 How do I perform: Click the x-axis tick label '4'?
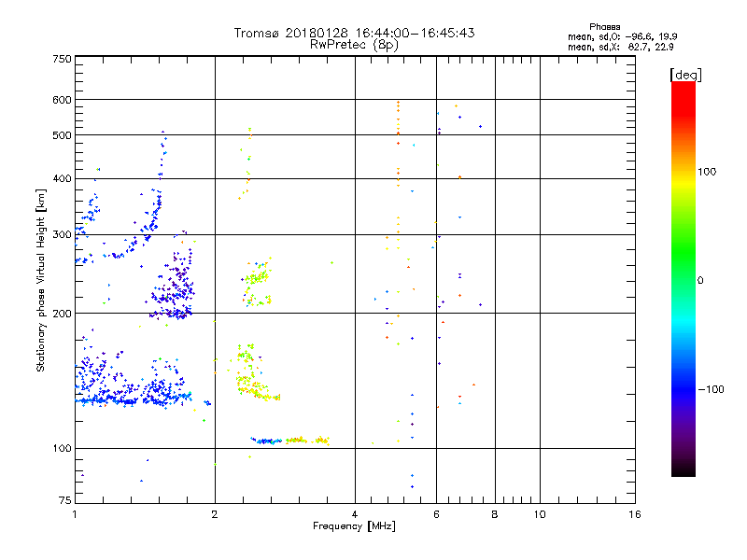coord(355,514)
